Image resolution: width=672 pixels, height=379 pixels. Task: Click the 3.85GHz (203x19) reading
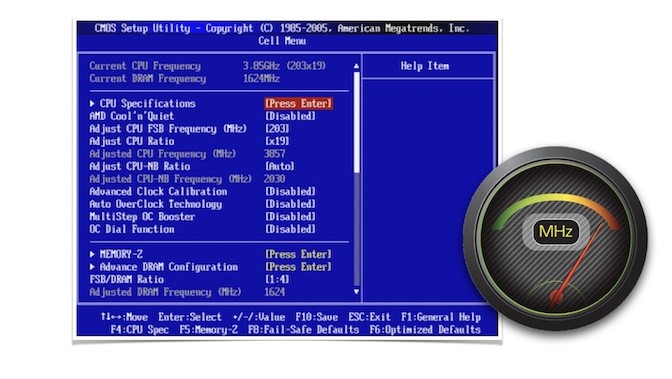pyautogui.click(x=285, y=66)
